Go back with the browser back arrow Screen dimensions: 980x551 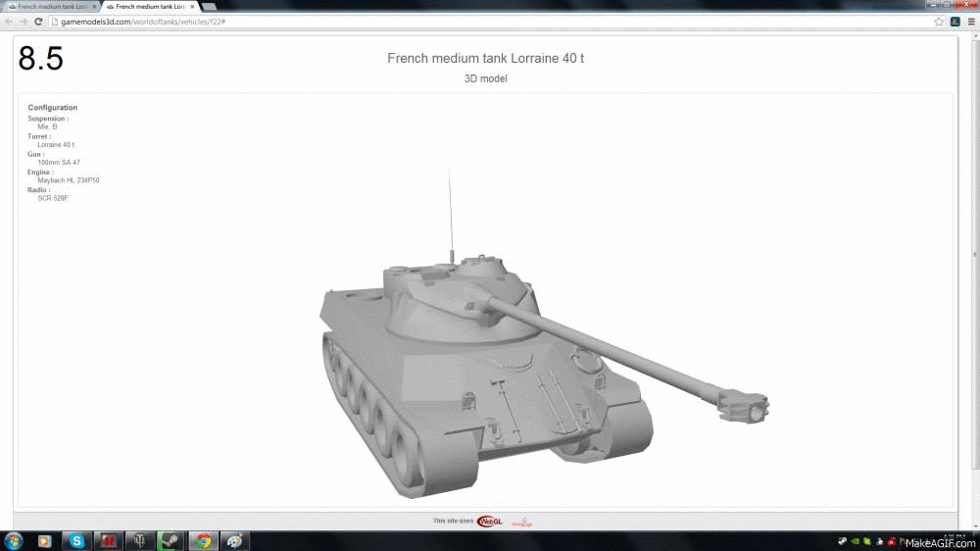pyautogui.click(x=9, y=22)
